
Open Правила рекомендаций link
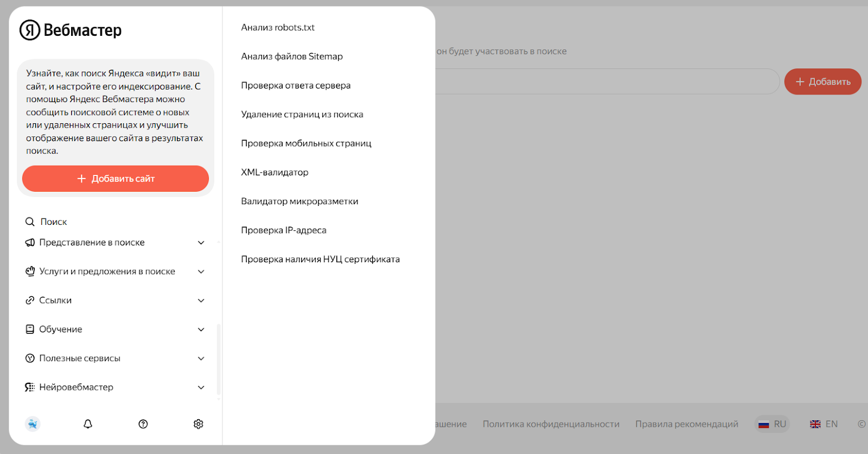[687, 424]
